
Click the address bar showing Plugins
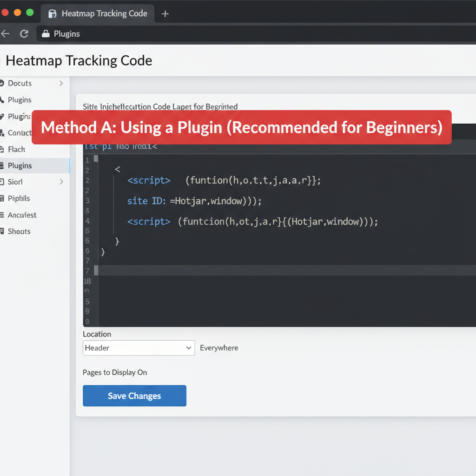(x=256, y=33)
